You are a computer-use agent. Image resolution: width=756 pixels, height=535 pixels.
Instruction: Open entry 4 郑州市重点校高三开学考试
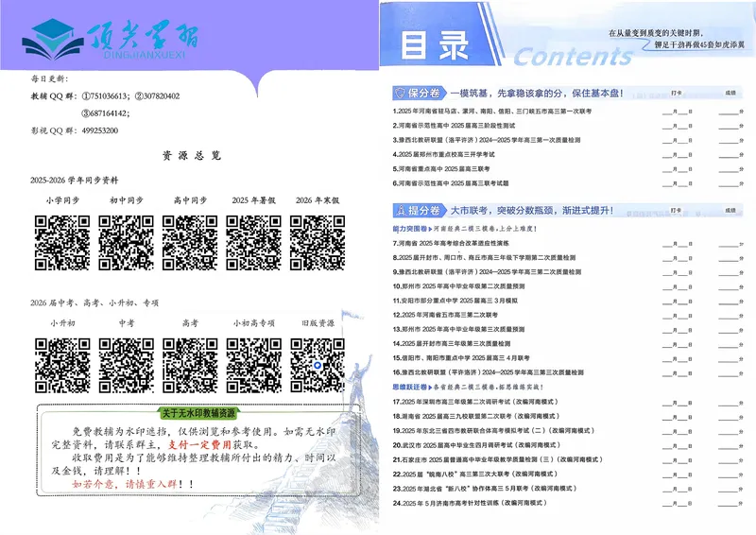pos(443,154)
